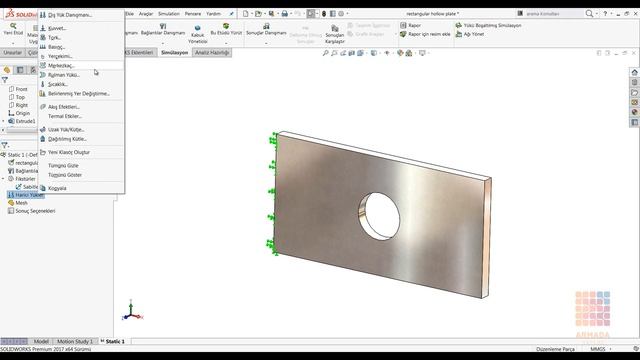Choose Uzak Yük/Kütle entry
Image resolution: width=640 pixels, height=360 pixels.
click(81, 129)
